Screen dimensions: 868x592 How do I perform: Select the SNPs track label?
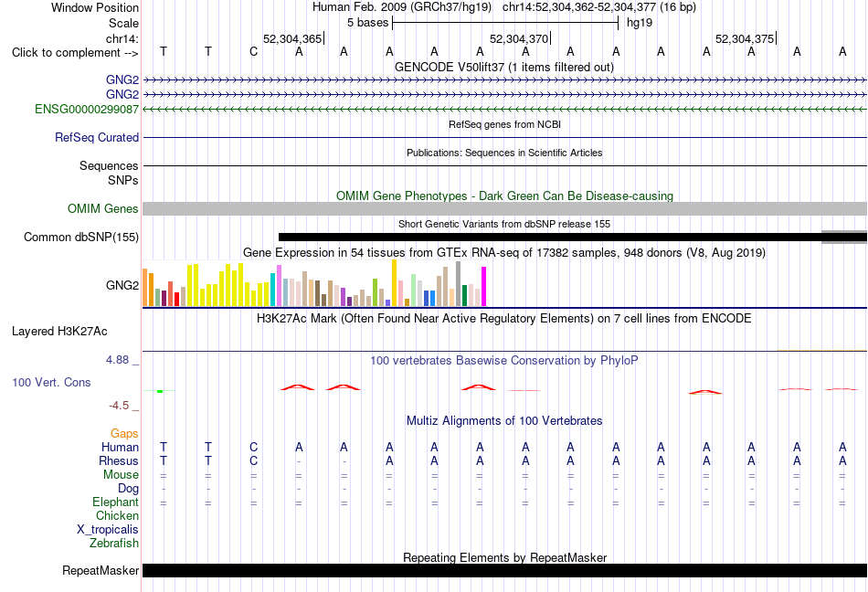tap(123, 180)
